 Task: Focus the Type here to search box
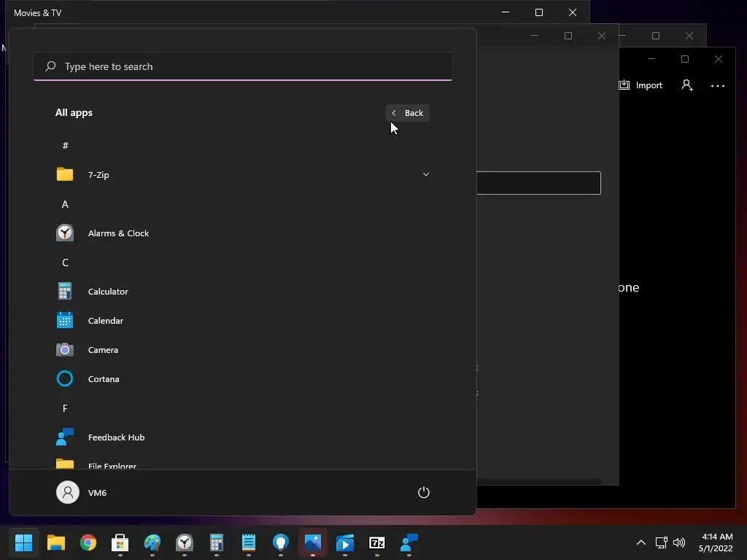[x=243, y=66]
